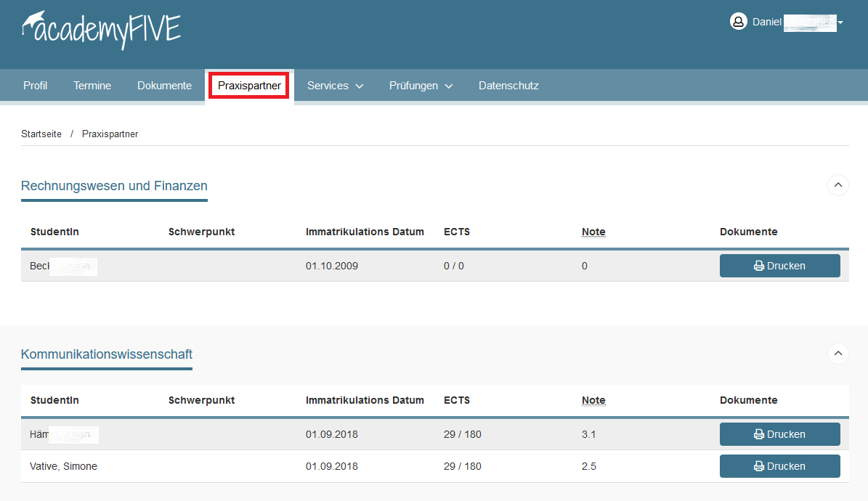Click the grade 3.1
This screenshot has width=868, height=501.
[x=588, y=434]
